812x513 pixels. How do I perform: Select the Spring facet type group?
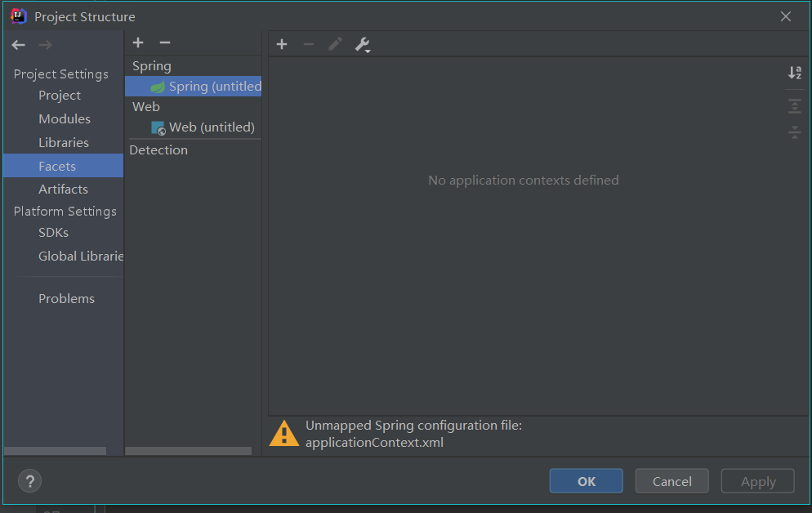point(152,65)
